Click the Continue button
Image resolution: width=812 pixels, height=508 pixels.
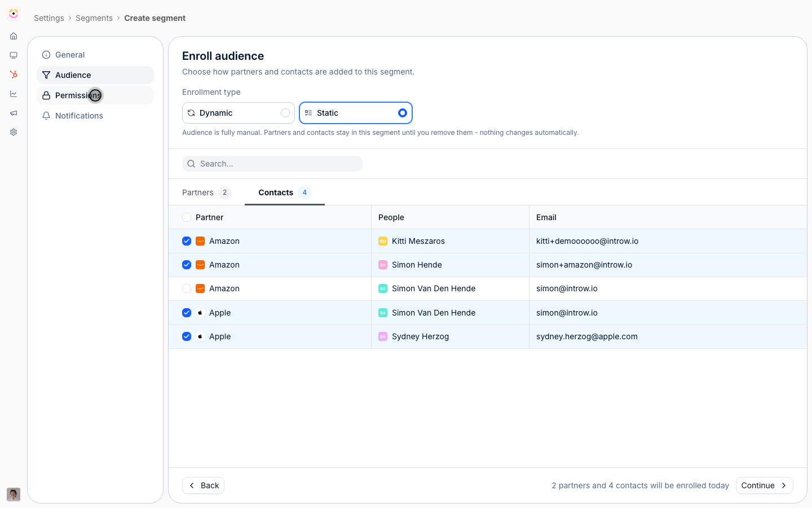pos(764,485)
